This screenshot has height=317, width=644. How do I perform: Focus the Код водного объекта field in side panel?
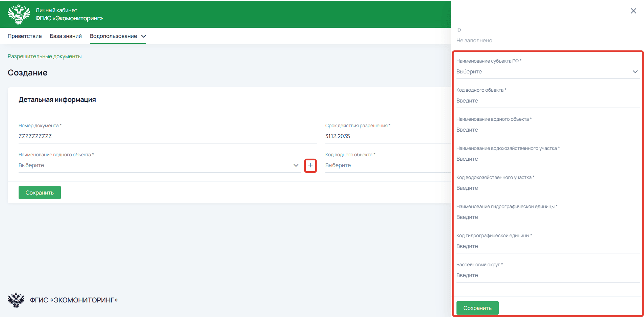(547, 101)
